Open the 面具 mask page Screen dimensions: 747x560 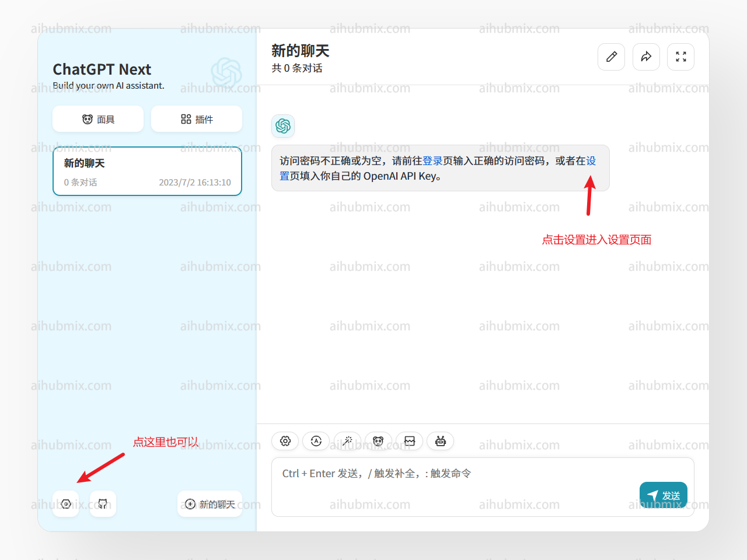pyautogui.click(x=98, y=119)
